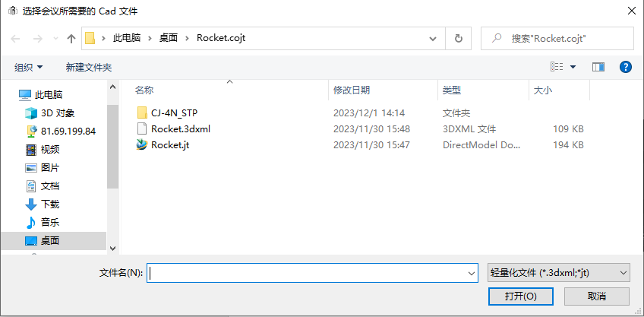Image resolution: width=644 pixels, height=317 pixels.
Task: Select the Rocket.3dxml file
Action: pyautogui.click(x=180, y=128)
